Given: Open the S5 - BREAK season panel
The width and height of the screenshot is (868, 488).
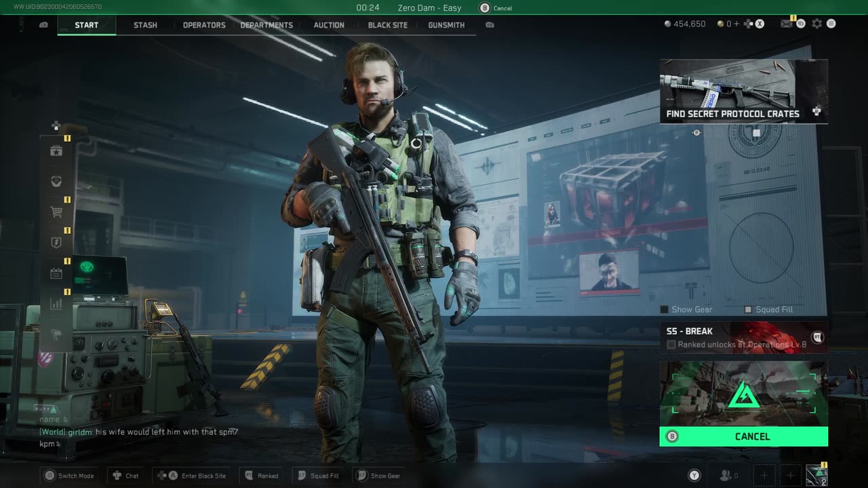Looking at the screenshot, I should point(744,338).
